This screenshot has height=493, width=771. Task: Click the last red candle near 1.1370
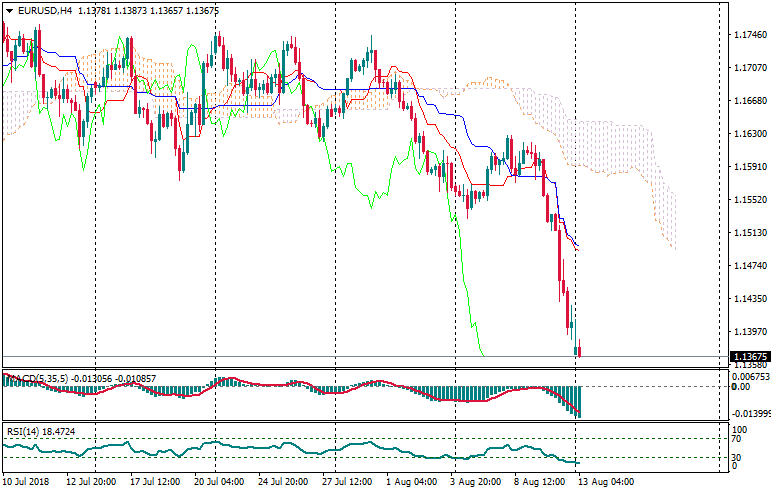tap(579, 350)
